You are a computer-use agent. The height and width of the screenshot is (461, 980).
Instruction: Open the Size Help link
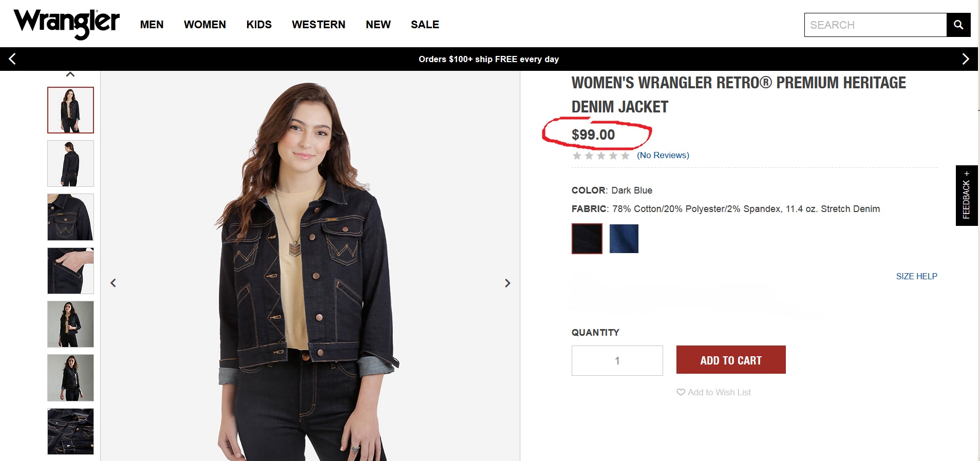pos(916,276)
